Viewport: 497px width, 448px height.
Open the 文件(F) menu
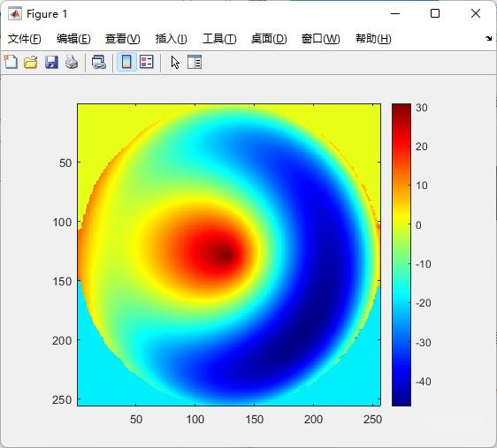pos(25,39)
